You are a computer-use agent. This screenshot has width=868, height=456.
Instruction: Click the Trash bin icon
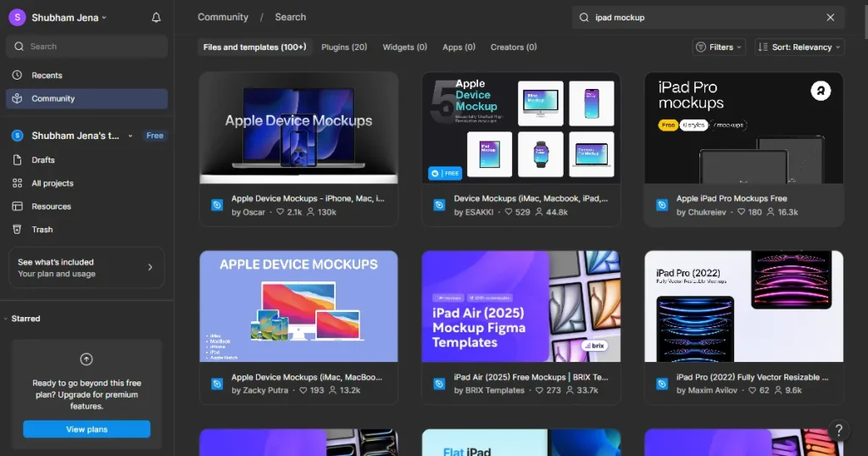pos(17,229)
